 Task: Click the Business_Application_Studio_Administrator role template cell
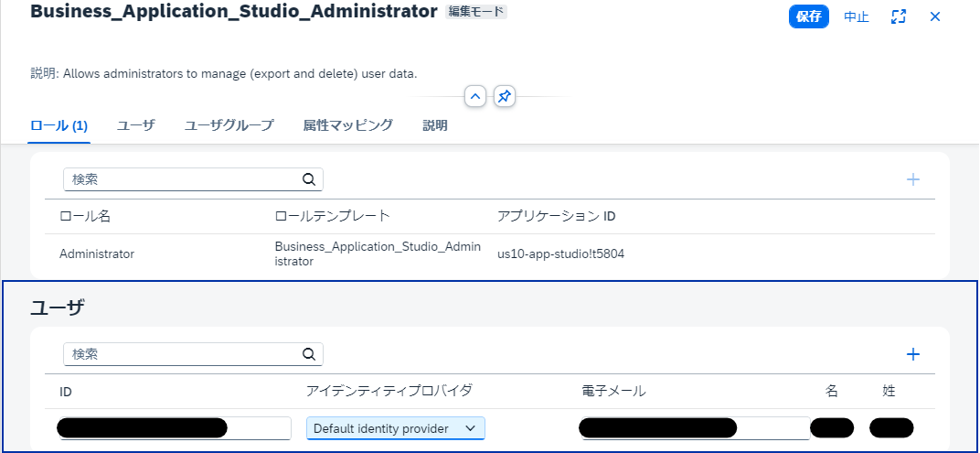click(x=378, y=254)
